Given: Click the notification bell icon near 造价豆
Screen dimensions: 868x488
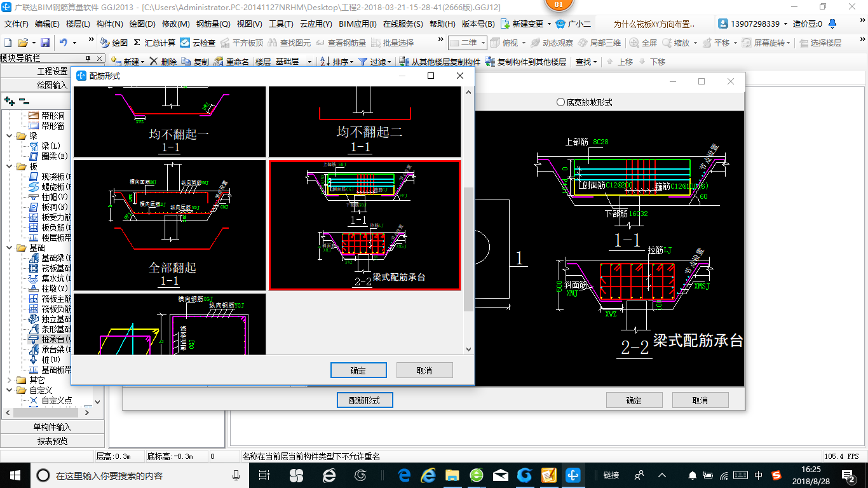Looking at the screenshot, I should tap(832, 24).
